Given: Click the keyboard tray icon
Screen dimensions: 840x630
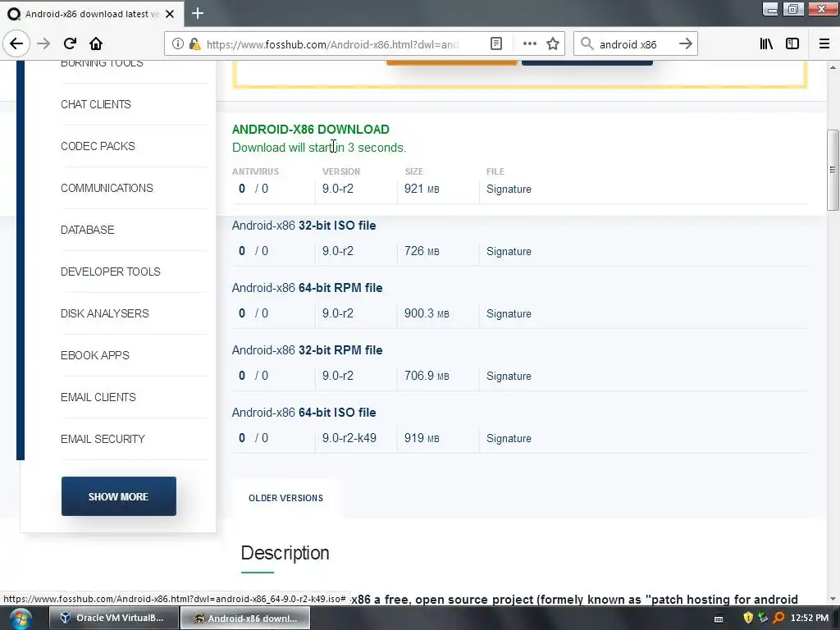Looking at the screenshot, I should pos(719,619).
